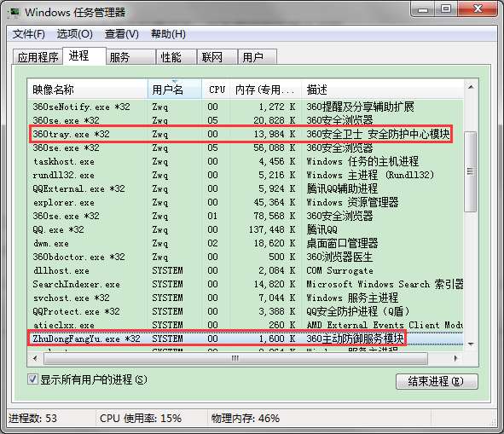Viewport: 504px width, 434px height.
Task: Open the 应用程序 tab
Action: pos(38,57)
